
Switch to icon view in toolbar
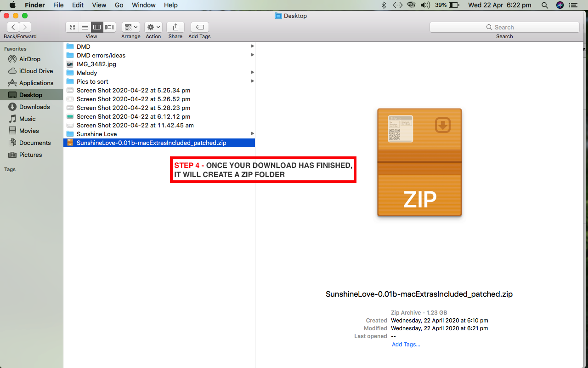72,27
